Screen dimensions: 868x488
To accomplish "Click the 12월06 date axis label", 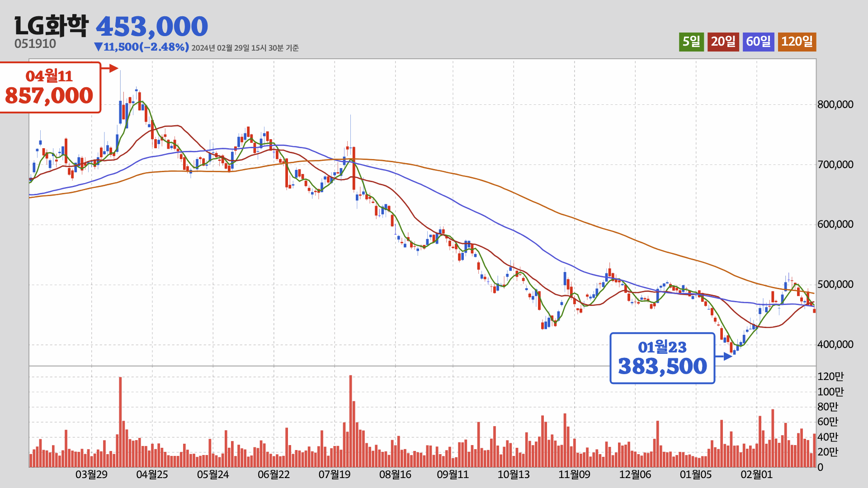I will [x=635, y=475].
